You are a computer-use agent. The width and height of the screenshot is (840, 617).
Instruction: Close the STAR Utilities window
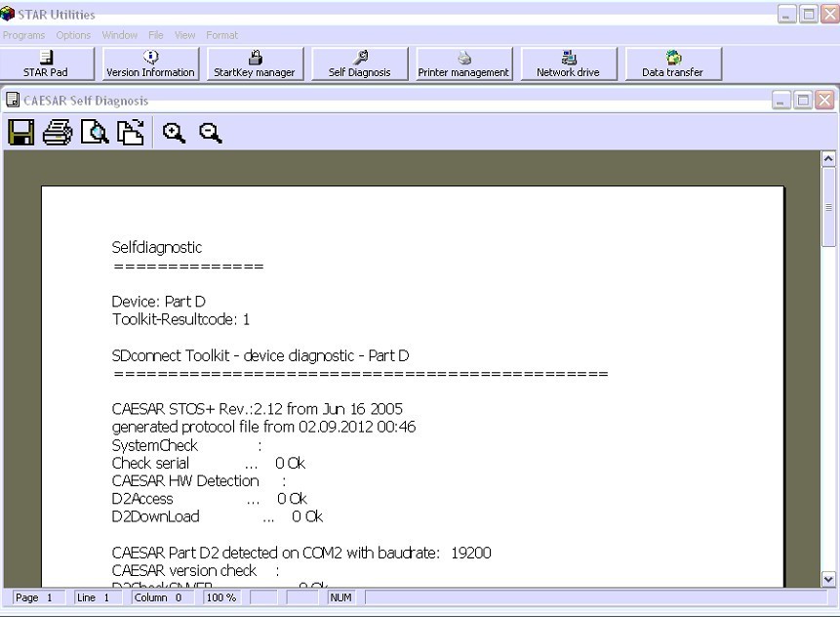(830, 15)
